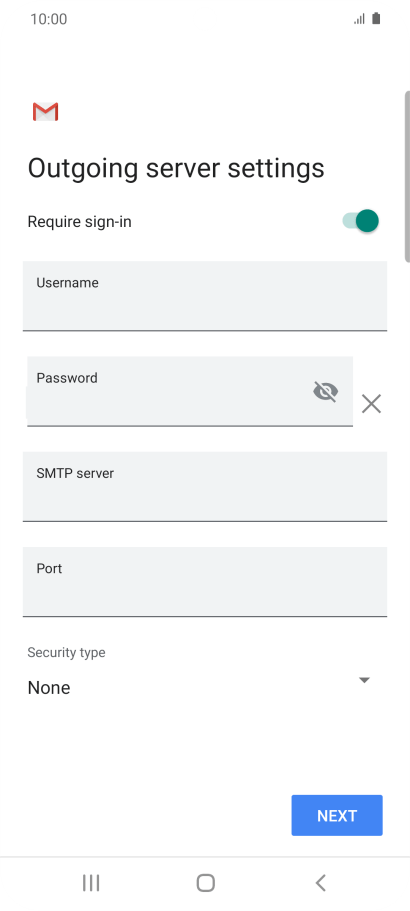Viewport: 410px width, 911px height.
Task: Focus the Username field
Action: [x=205, y=296]
